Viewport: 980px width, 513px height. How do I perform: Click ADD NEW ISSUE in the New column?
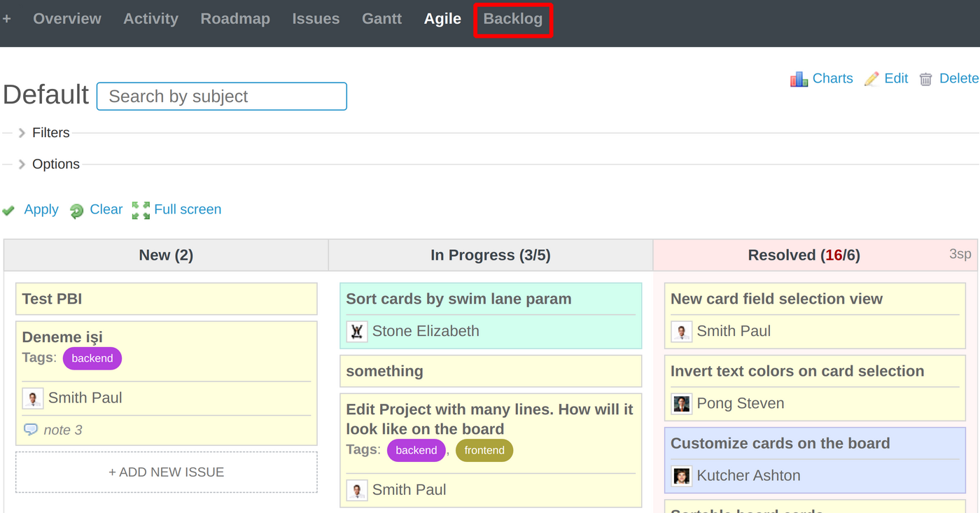pyautogui.click(x=166, y=472)
